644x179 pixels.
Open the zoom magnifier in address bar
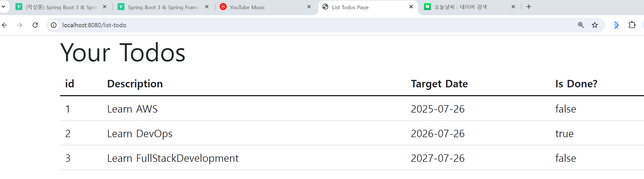581,25
